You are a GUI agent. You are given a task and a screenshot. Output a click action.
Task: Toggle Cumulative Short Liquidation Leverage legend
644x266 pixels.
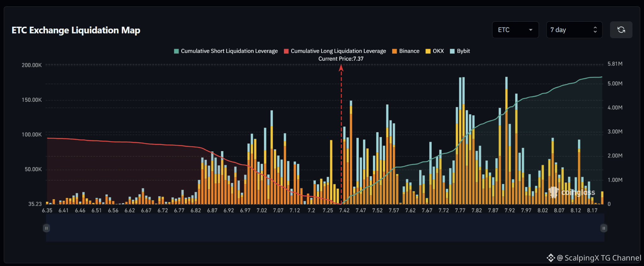click(226, 51)
